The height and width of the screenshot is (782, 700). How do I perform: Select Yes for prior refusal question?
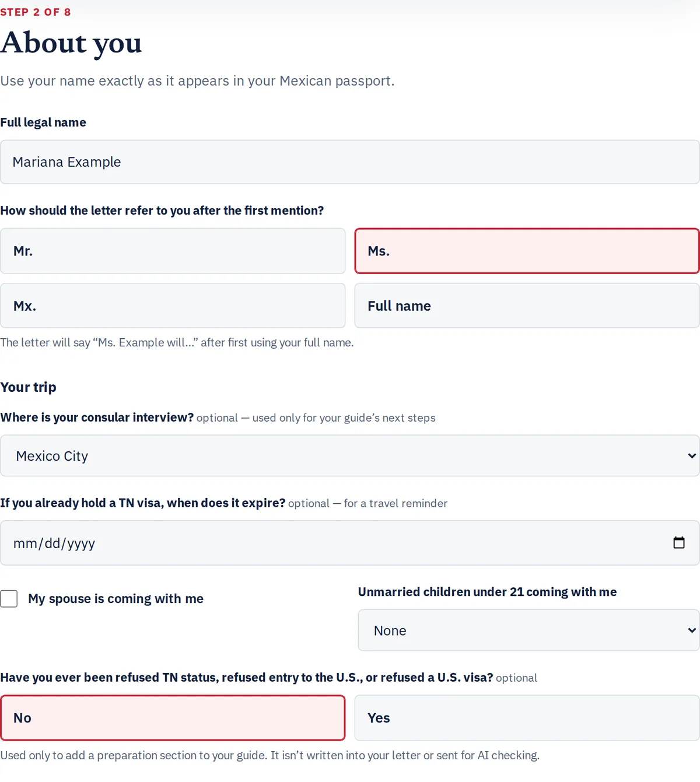click(527, 718)
